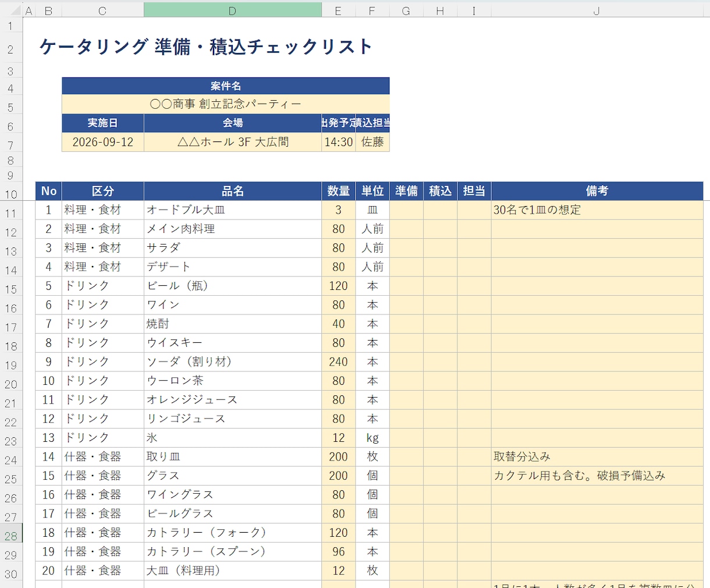
Task: Select the quantity 240 for ソーダ
Action: coord(339,362)
